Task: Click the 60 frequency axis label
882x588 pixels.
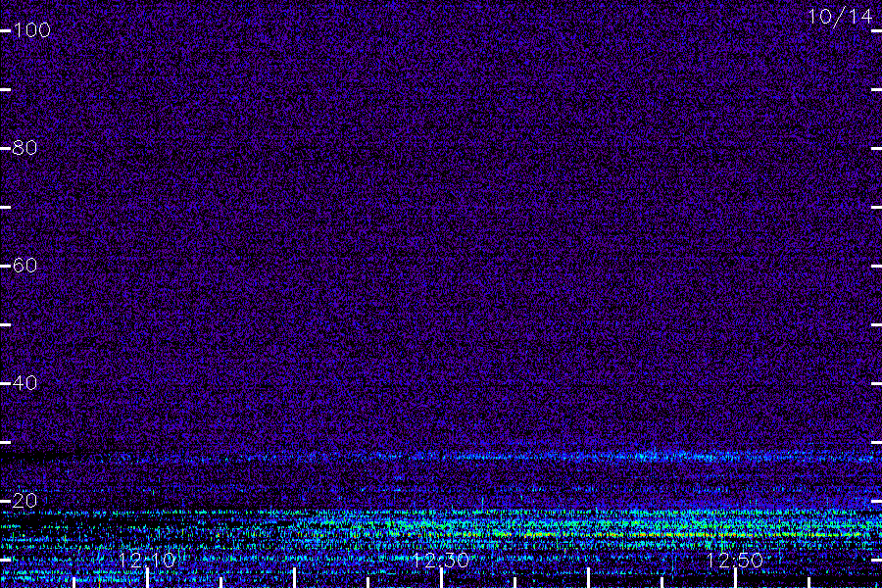Action: tap(24, 265)
